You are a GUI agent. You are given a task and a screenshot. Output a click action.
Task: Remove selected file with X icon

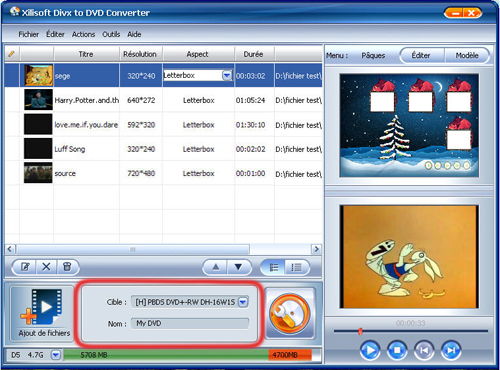[46, 267]
